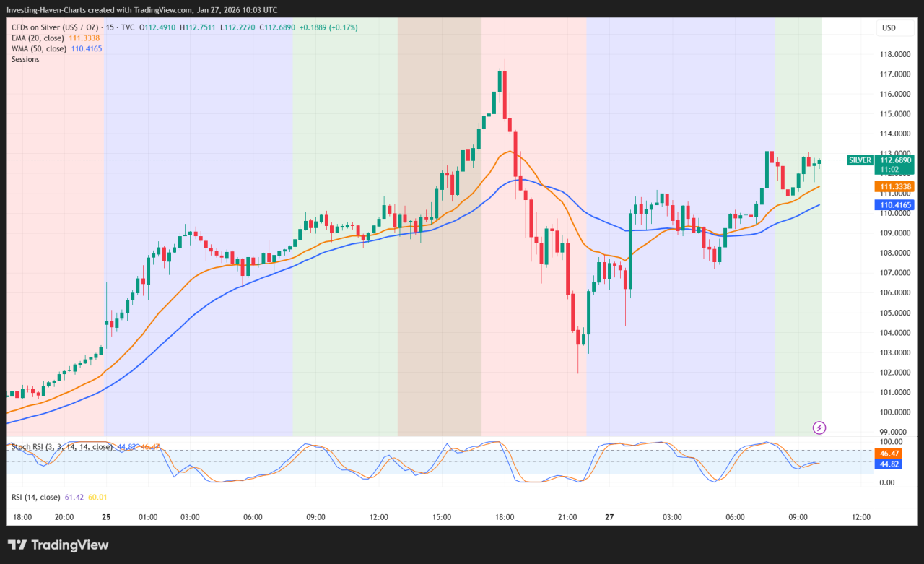Click the Sessions indicator label
The width and height of the screenshot is (924, 564).
pyautogui.click(x=25, y=59)
